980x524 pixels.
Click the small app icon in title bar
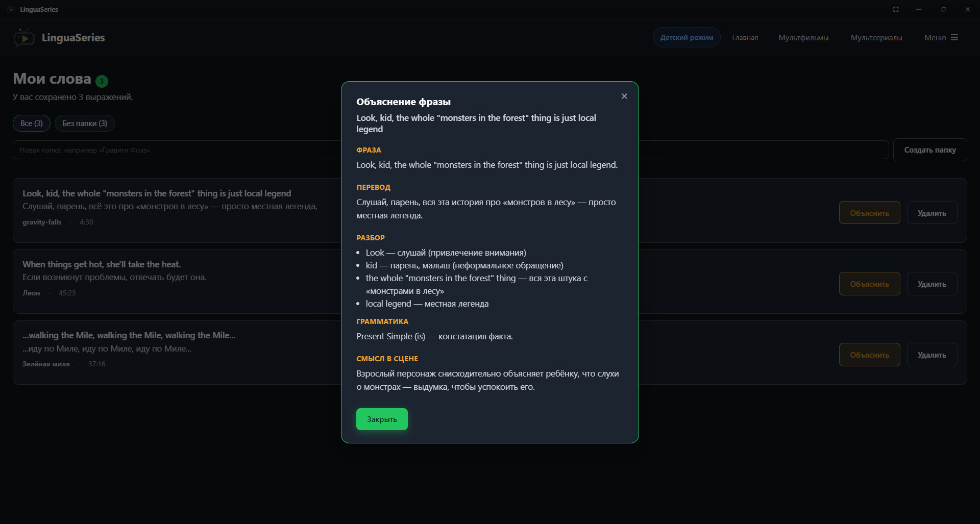11,9
